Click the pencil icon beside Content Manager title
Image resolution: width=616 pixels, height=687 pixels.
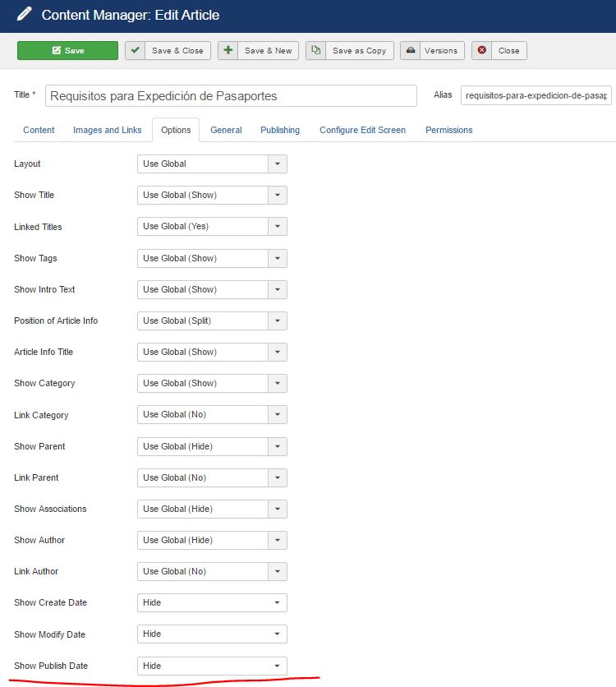point(25,15)
